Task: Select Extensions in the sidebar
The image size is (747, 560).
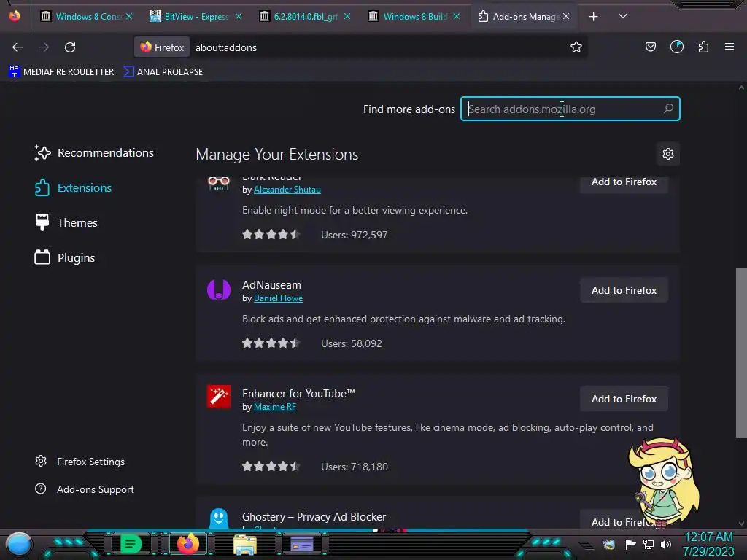Action: pos(74,187)
